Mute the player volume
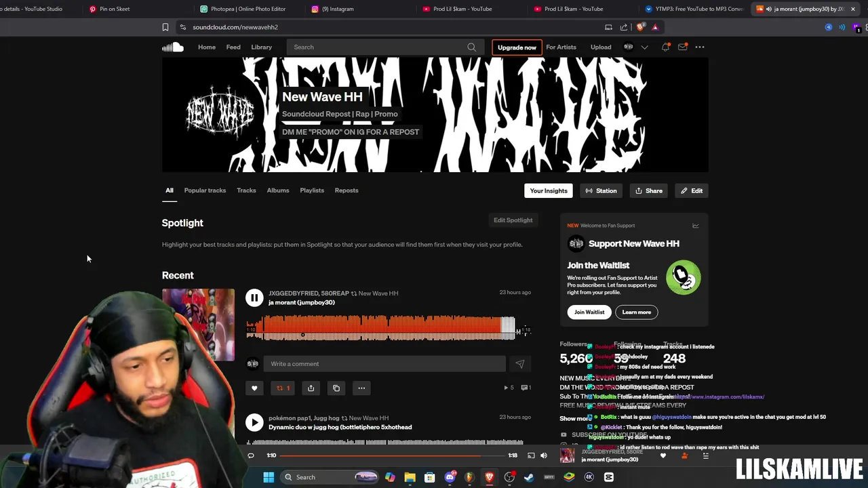Screen dimensions: 868x488 [543, 455]
